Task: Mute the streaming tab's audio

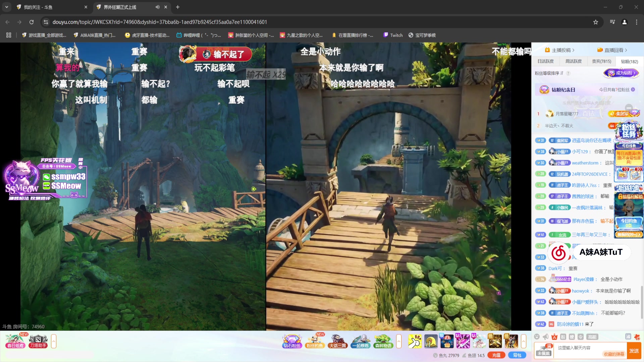Action: pos(157,7)
